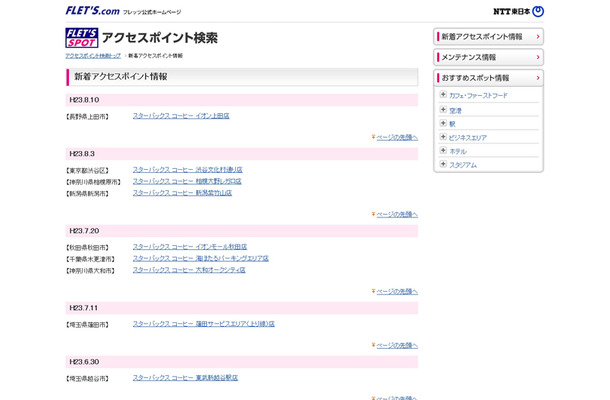Image resolution: width=610 pixels, height=400 pixels.
Task: Select the 【埼玉県越谷市】 location text
Action: 87,379
